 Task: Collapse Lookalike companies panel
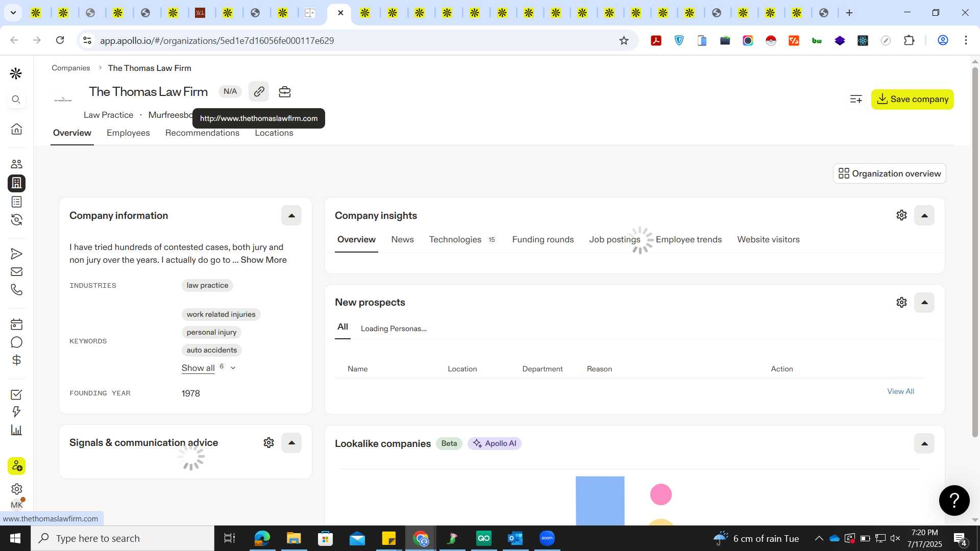click(924, 443)
